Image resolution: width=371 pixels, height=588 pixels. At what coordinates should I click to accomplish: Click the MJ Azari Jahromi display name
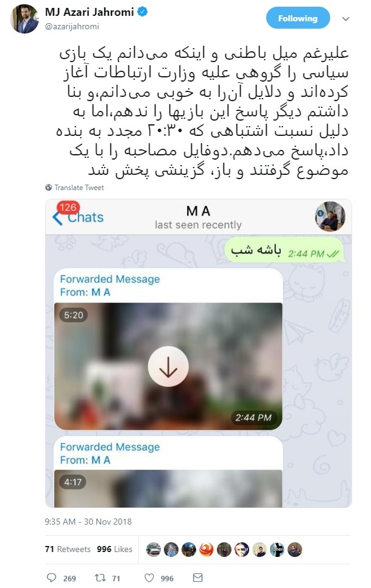pyautogui.click(x=89, y=12)
